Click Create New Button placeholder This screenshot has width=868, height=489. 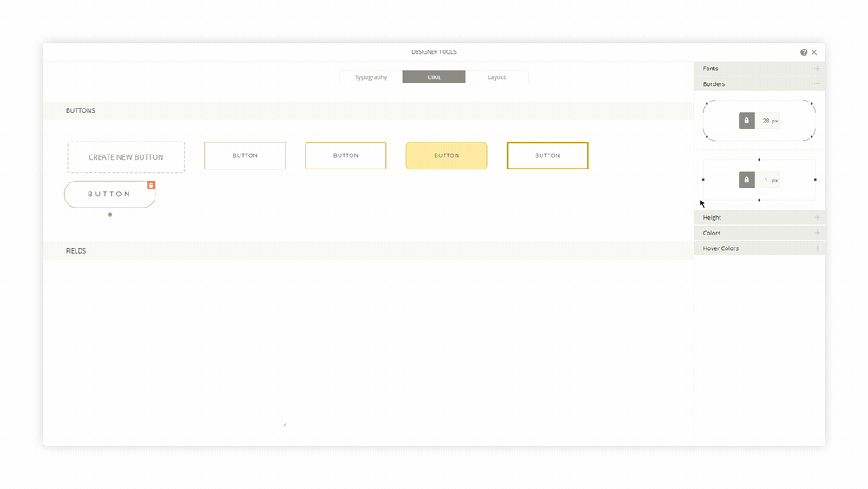point(126,157)
